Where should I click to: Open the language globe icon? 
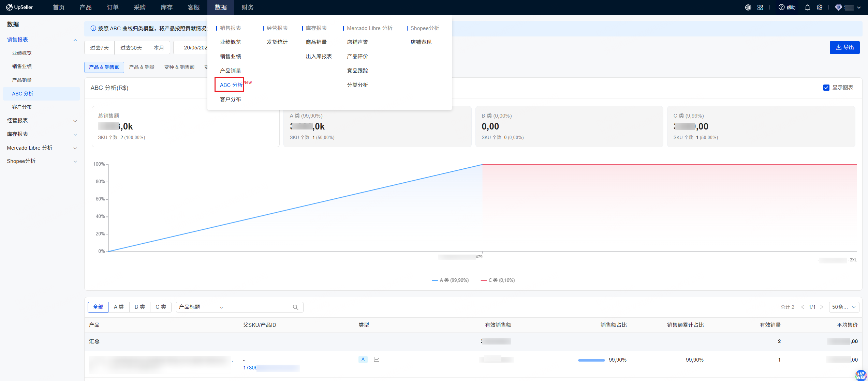point(748,7)
